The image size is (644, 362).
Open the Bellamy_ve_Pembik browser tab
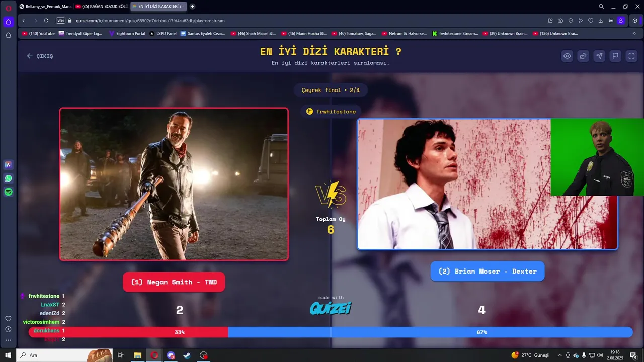(x=45, y=7)
